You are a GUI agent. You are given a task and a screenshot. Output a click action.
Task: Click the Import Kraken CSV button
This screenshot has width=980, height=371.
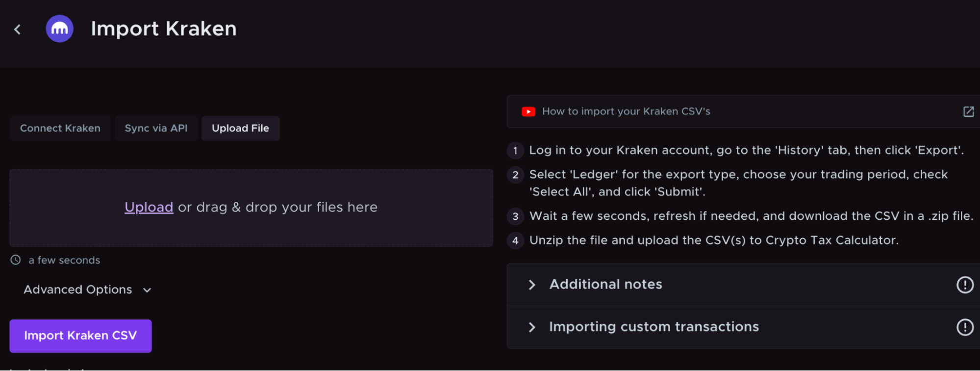80,336
